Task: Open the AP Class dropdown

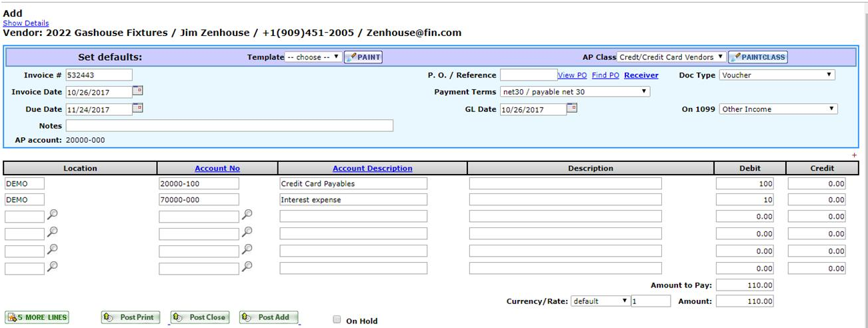Action: (671, 57)
